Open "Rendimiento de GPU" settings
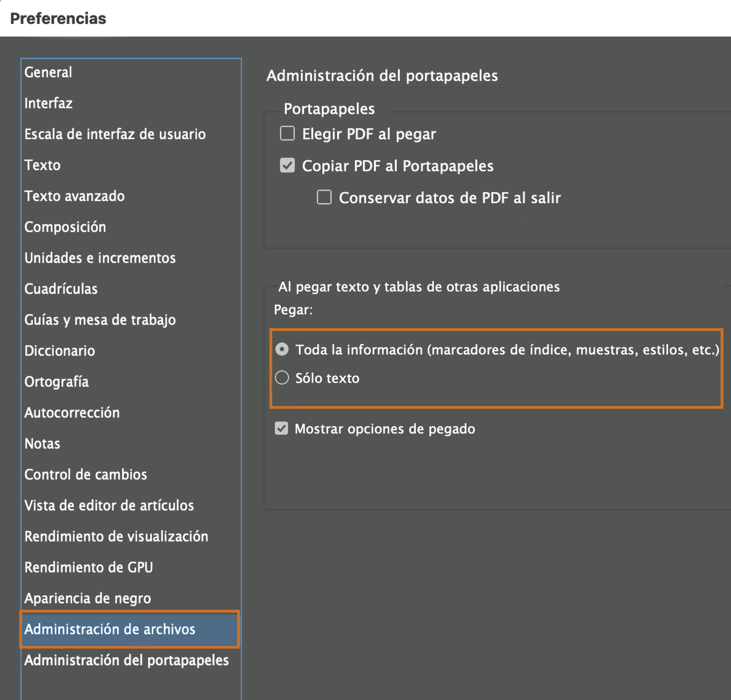 pos(88,567)
